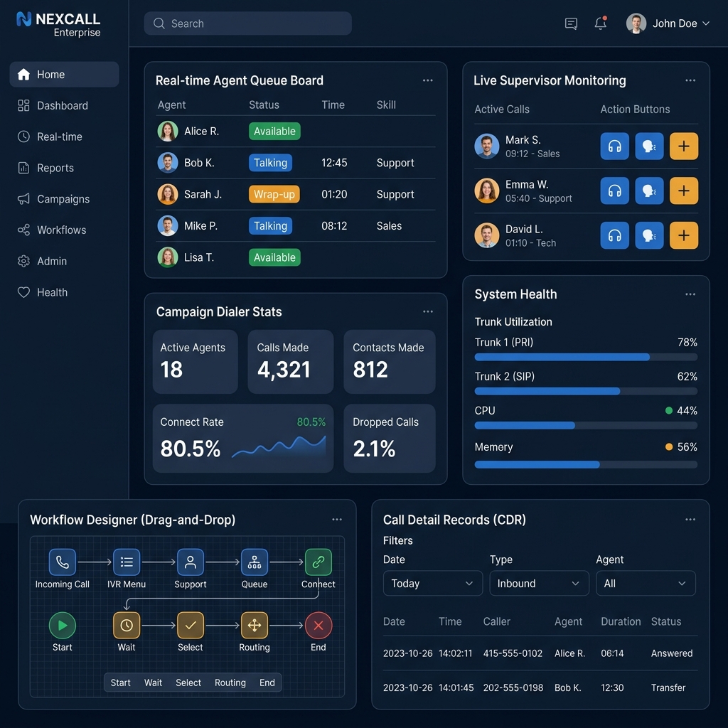Click the search magnifier icon

(x=159, y=23)
